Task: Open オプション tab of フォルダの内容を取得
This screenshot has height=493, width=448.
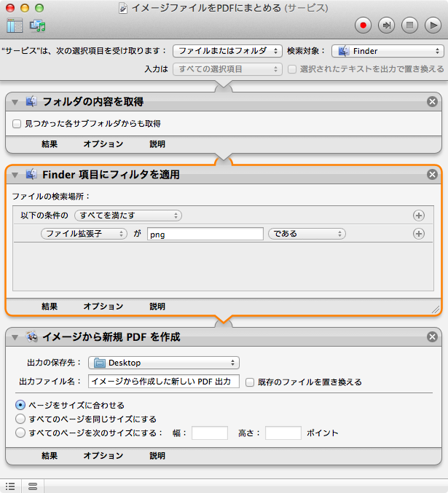Action: [103, 144]
